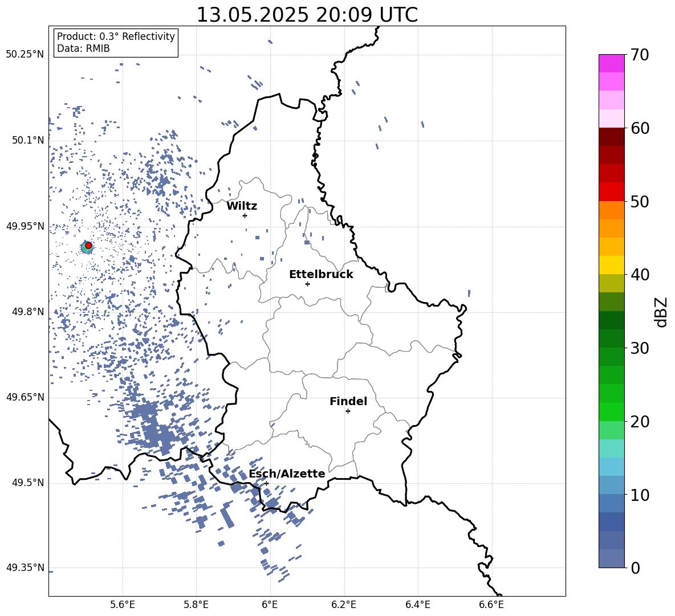Viewport: 675px width, 616px height.
Task: Pick the bright green swatch just above 20
Action: pyautogui.click(x=612, y=411)
